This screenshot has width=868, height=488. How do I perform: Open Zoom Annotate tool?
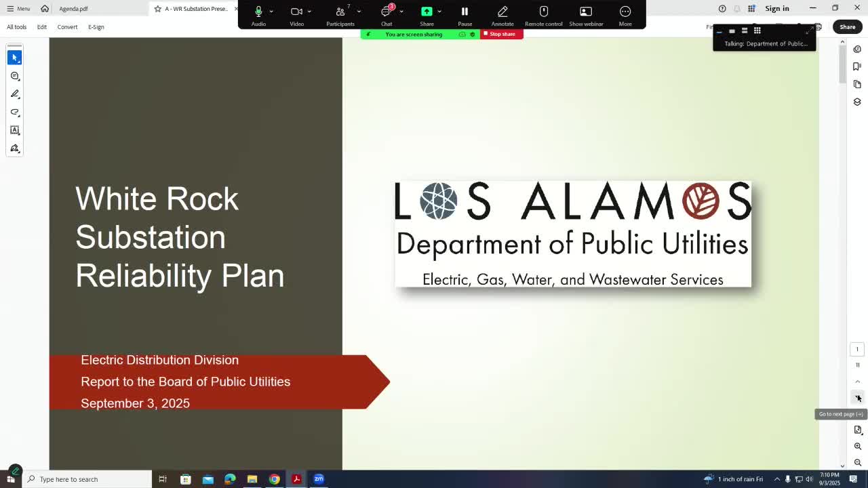pyautogui.click(x=502, y=15)
